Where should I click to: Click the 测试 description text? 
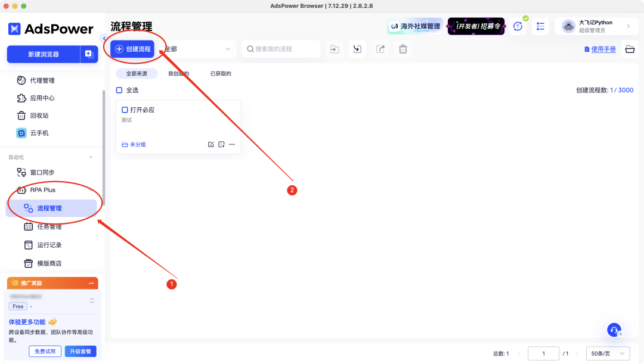126,120
